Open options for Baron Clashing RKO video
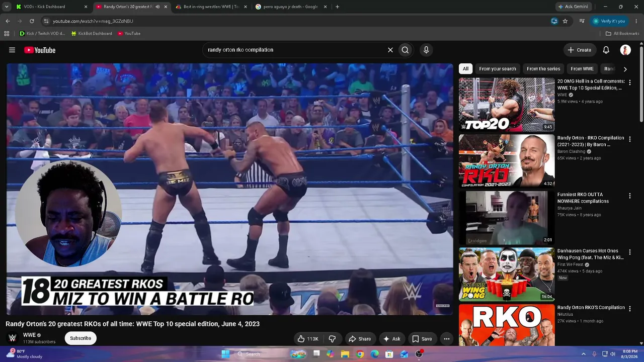Screen dimensions: 644x362 coord(629,139)
